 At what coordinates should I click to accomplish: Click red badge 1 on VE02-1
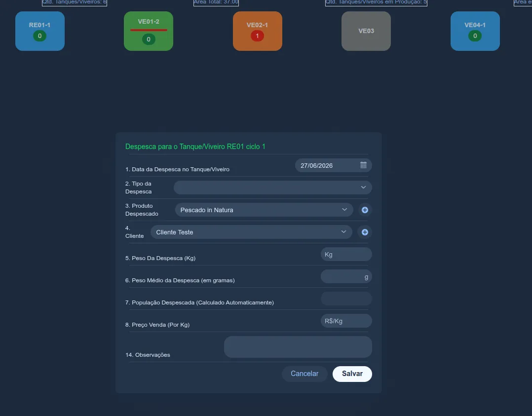pyautogui.click(x=257, y=36)
